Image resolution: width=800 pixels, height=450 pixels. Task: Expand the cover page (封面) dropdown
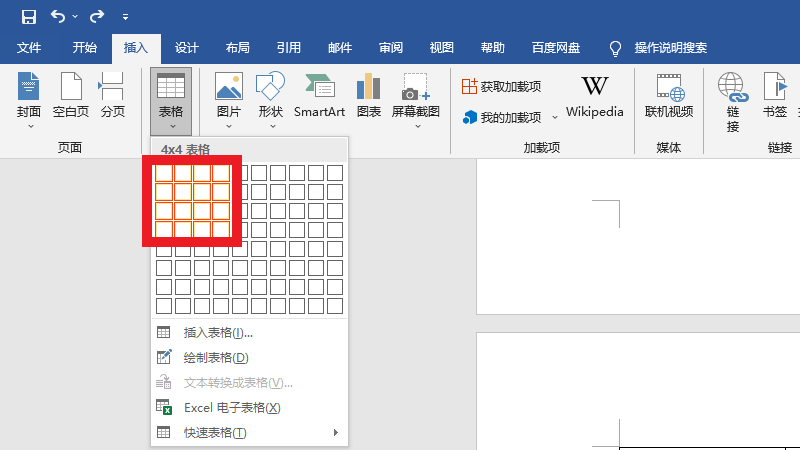29,126
